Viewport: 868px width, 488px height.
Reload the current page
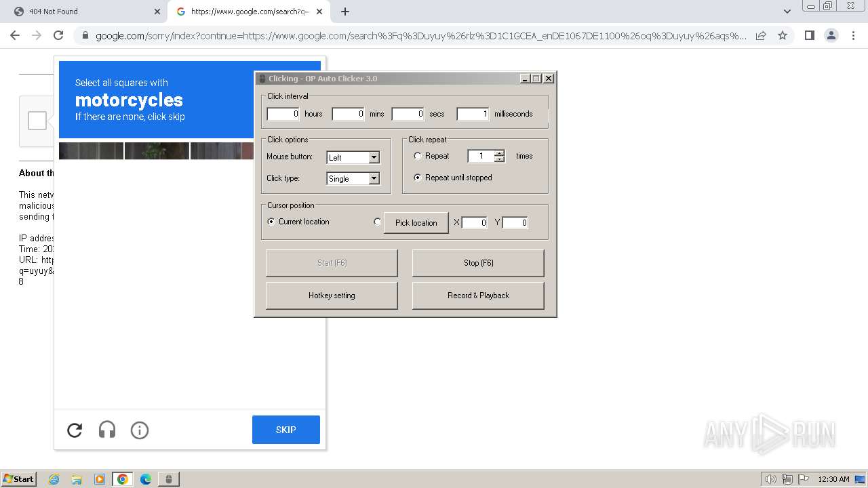click(58, 35)
